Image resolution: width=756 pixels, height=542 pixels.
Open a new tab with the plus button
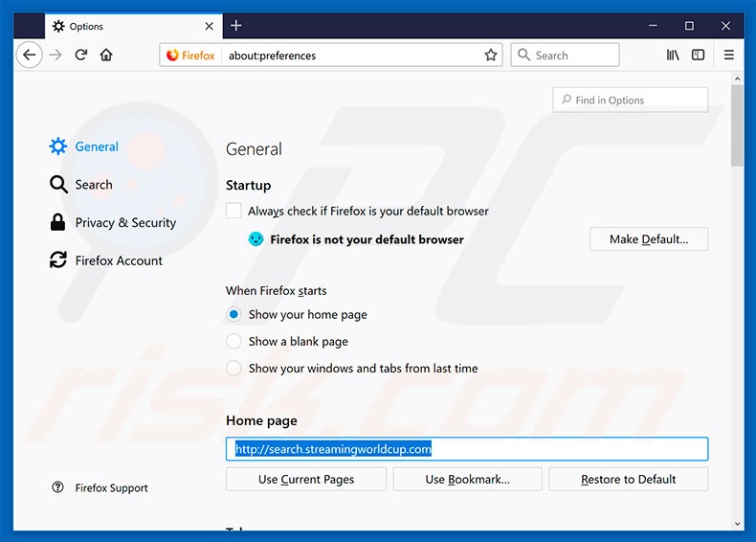pyautogui.click(x=236, y=26)
